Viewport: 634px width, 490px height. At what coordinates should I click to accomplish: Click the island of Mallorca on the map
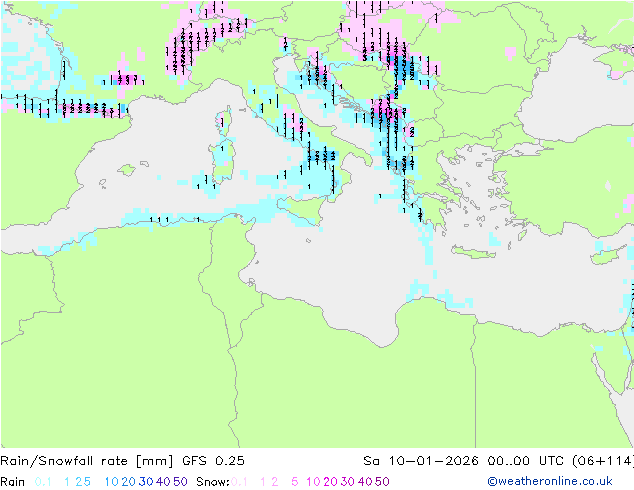point(127,170)
